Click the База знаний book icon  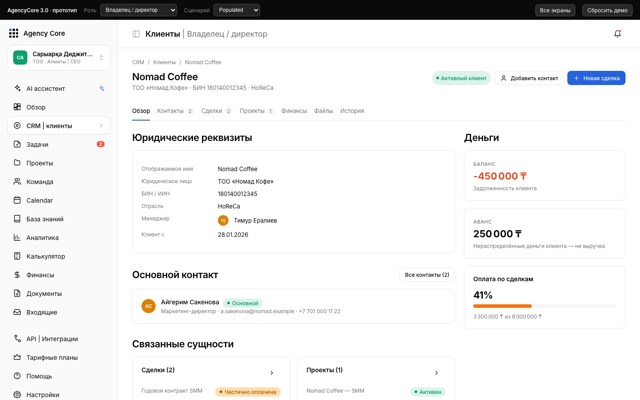[x=17, y=219]
